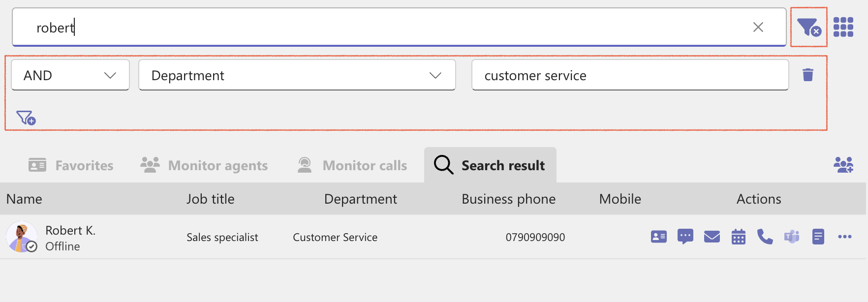The image size is (868, 302).
Task: Delete the filter row with the trash icon
Action: pos(808,75)
